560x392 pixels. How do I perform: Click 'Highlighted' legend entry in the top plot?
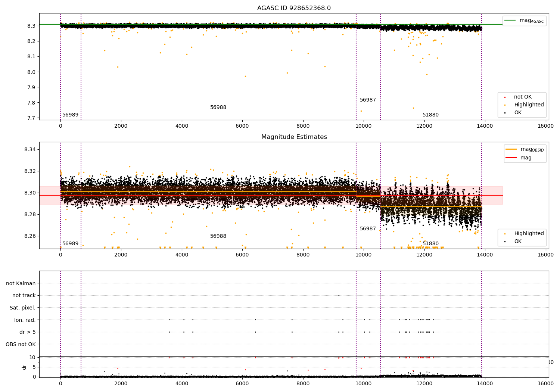point(529,105)
